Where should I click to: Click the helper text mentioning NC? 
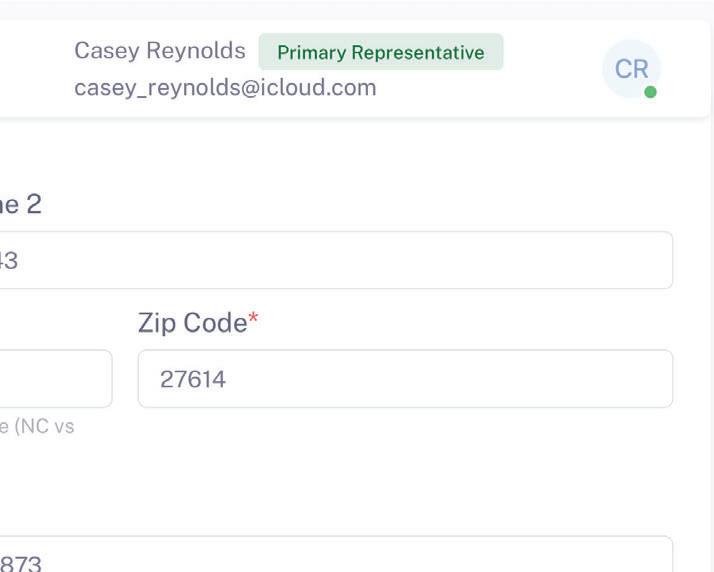[37, 427]
